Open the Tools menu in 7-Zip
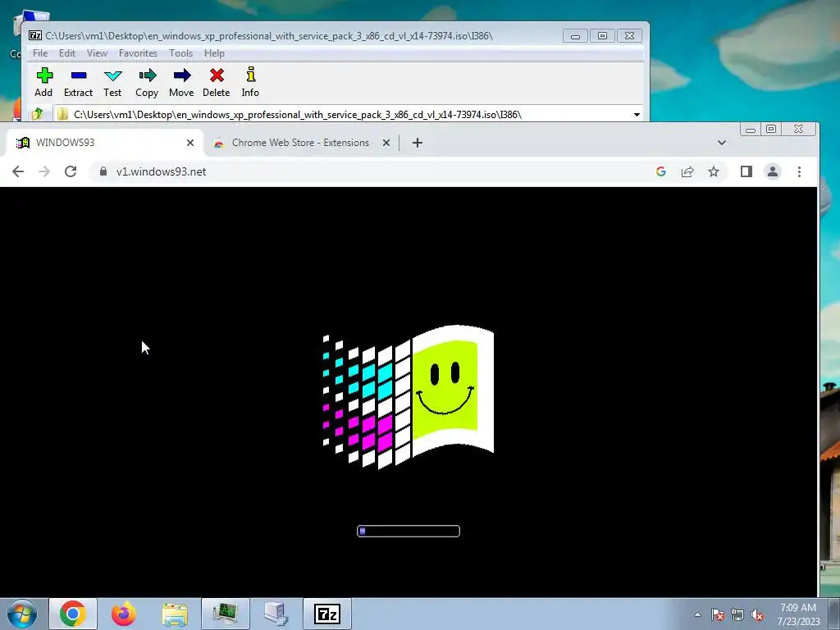Viewport: 840px width, 630px height. click(x=180, y=53)
